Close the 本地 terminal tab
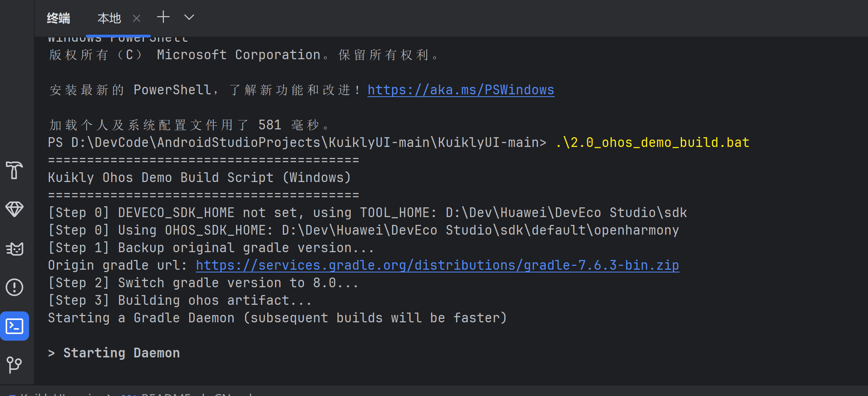The image size is (868, 396). coord(136,18)
